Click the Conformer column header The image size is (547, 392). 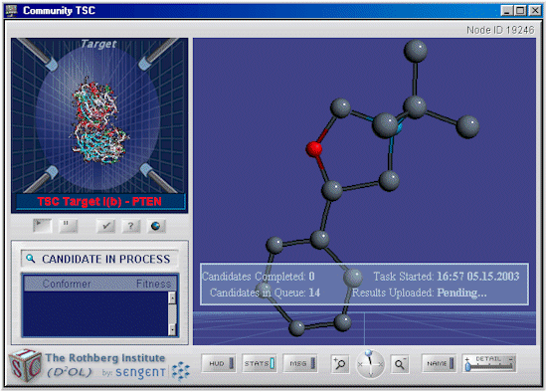point(67,284)
